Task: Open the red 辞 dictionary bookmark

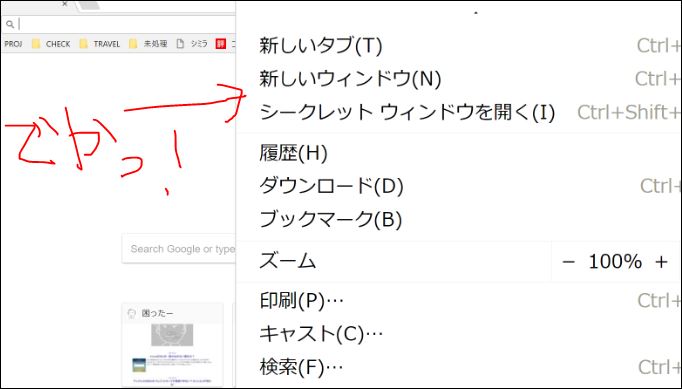Action: (x=221, y=44)
